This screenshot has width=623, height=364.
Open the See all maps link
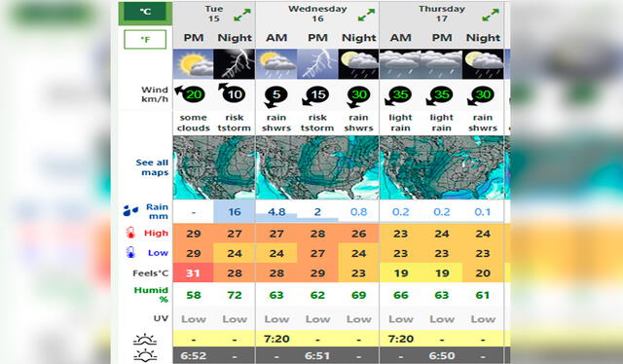coord(152,167)
